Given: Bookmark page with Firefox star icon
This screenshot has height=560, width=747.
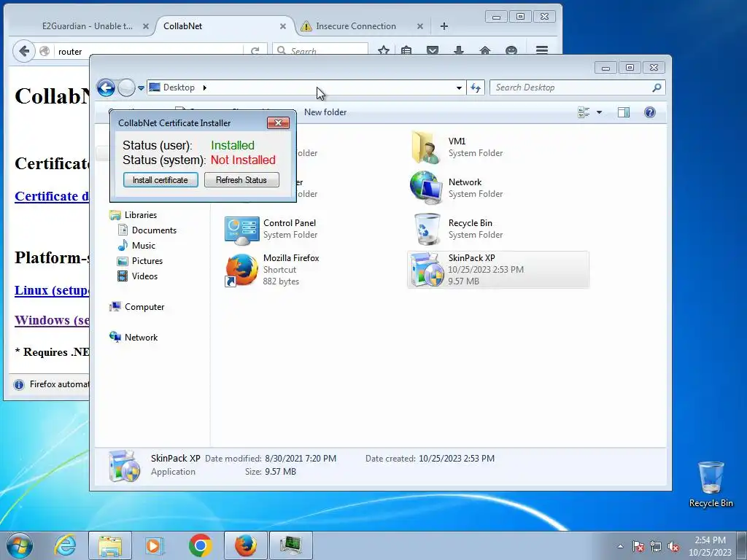Looking at the screenshot, I should [x=384, y=50].
